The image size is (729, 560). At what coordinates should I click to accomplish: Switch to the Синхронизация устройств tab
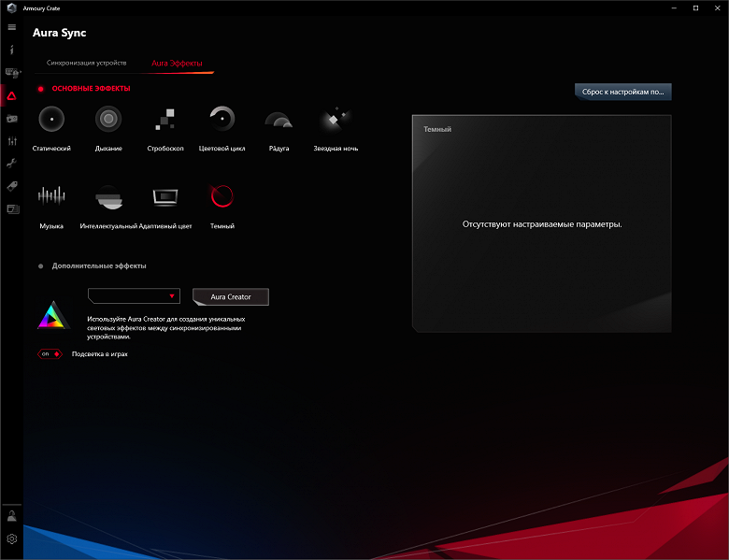click(x=87, y=63)
